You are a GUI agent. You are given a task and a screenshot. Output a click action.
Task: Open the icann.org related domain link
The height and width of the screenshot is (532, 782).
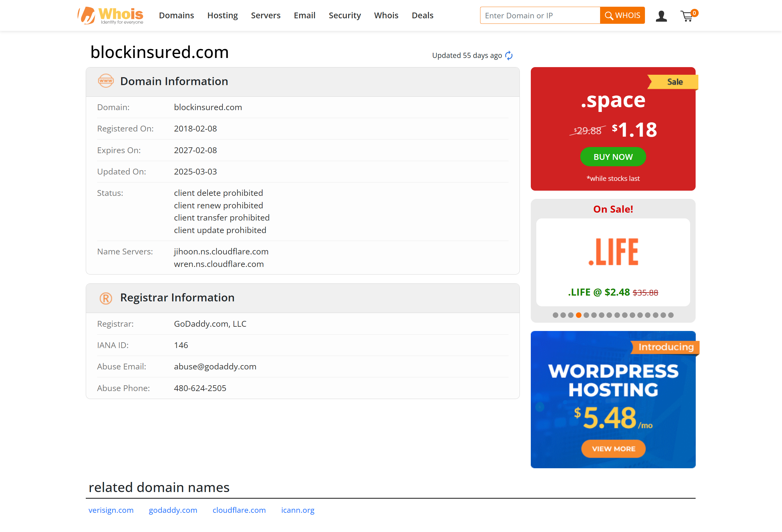coord(298,510)
